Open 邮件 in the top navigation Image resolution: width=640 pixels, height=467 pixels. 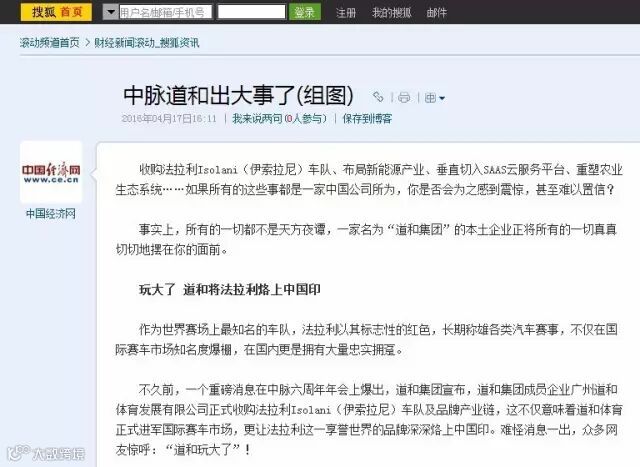tap(436, 13)
